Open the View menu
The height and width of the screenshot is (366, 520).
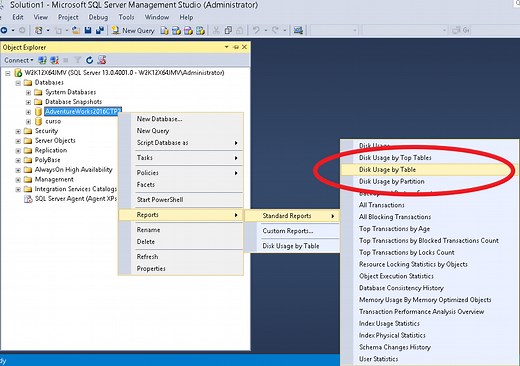[41, 17]
